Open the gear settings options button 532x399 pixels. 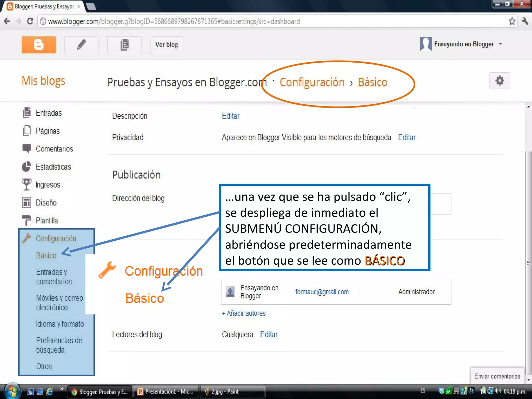point(500,81)
